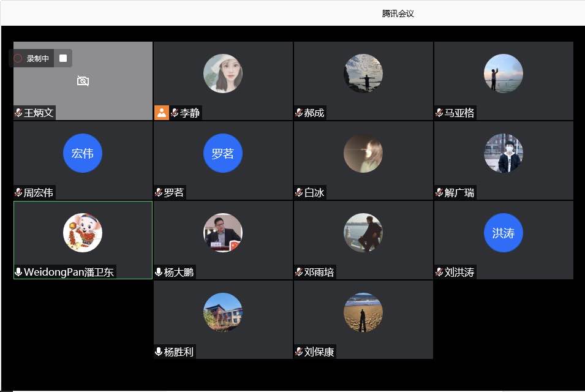Click the 刘洪涛 name label
This screenshot has width=585, height=392.
click(459, 272)
